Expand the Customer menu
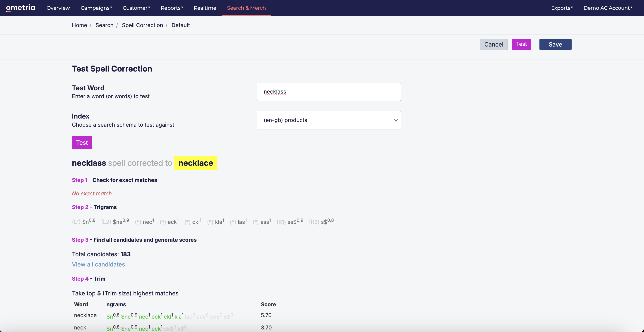 point(136,8)
